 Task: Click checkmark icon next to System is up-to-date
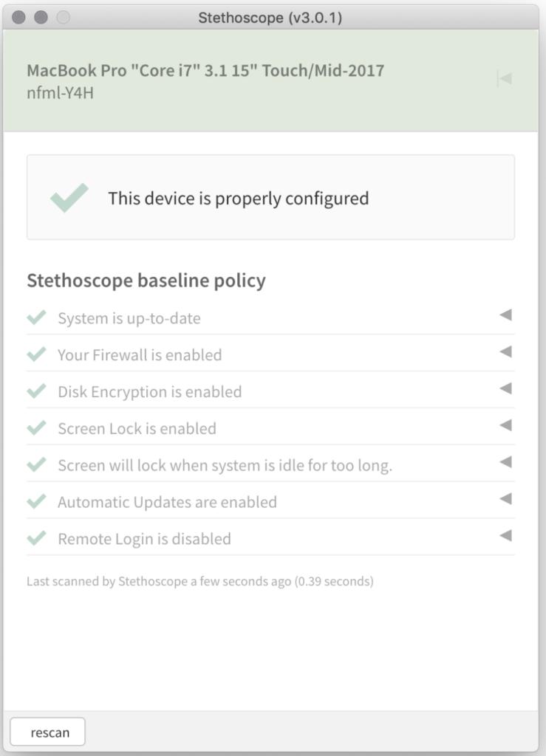click(x=36, y=317)
